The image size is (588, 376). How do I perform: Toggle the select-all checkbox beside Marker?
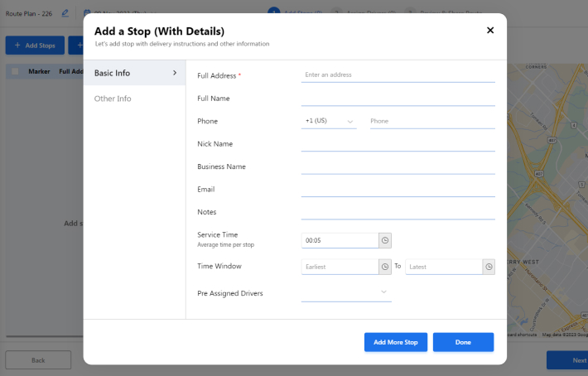(x=15, y=71)
